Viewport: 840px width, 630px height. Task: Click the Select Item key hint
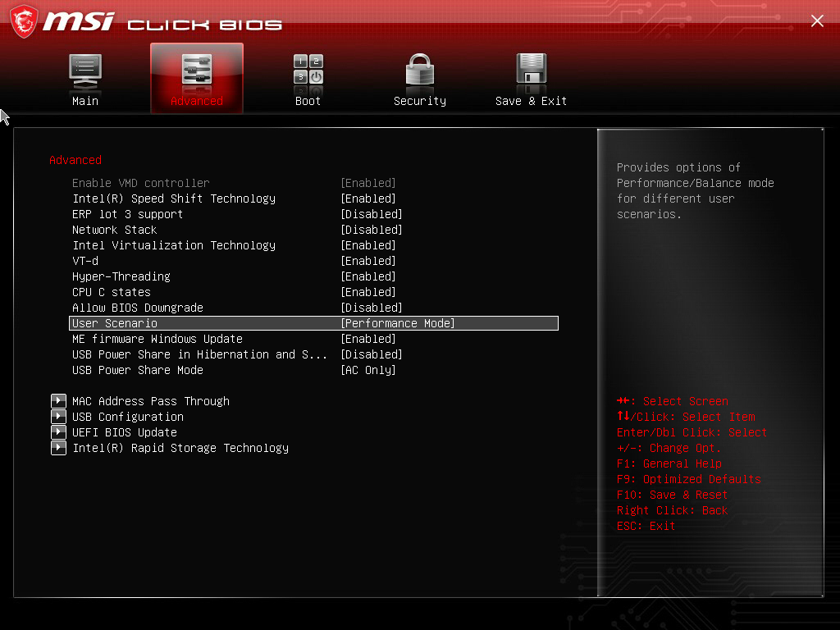tap(685, 417)
